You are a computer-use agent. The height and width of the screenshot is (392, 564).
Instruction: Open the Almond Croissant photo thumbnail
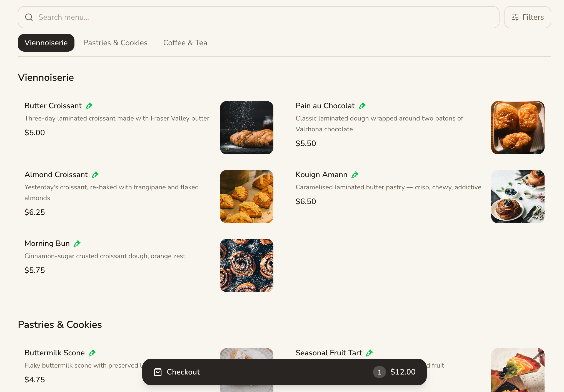[x=247, y=197]
